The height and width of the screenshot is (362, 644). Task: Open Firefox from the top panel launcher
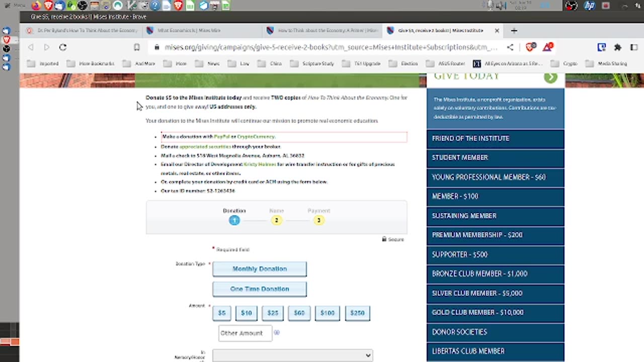(36, 6)
